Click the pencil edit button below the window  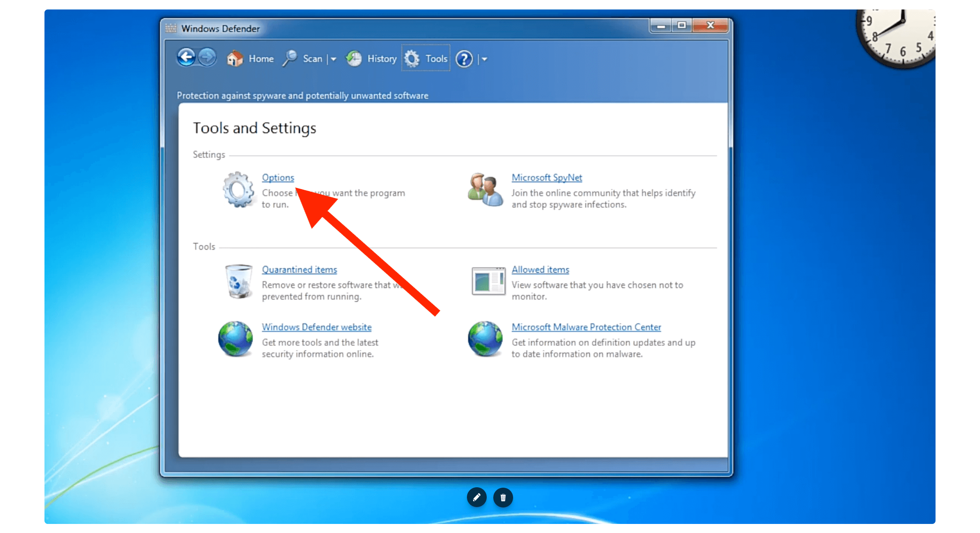477,498
